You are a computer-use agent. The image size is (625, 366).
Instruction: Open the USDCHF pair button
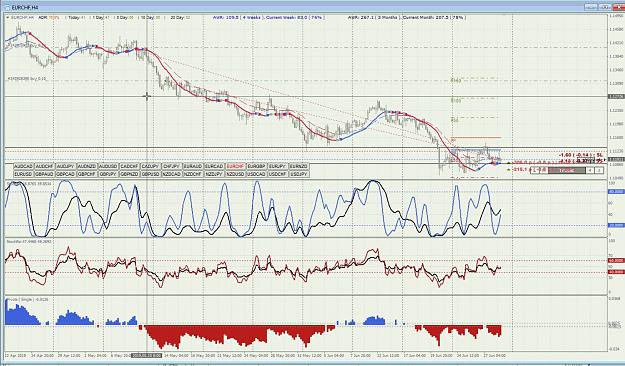[278, 174]
